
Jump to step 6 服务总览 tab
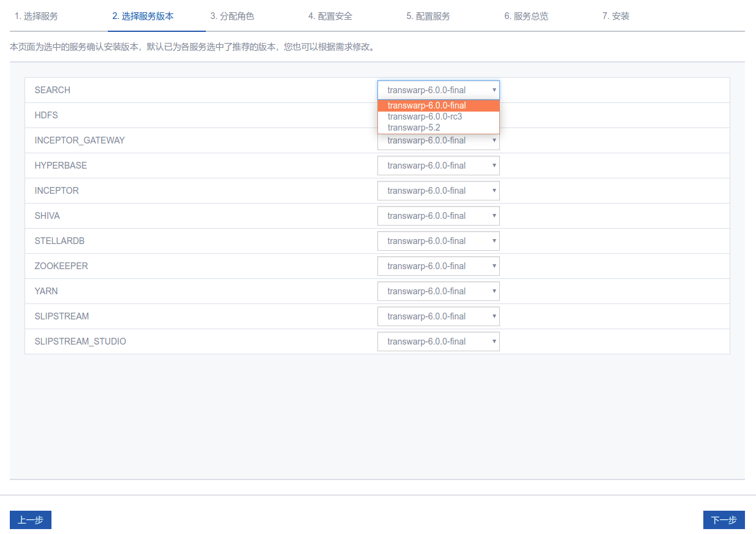coord(526,16)
